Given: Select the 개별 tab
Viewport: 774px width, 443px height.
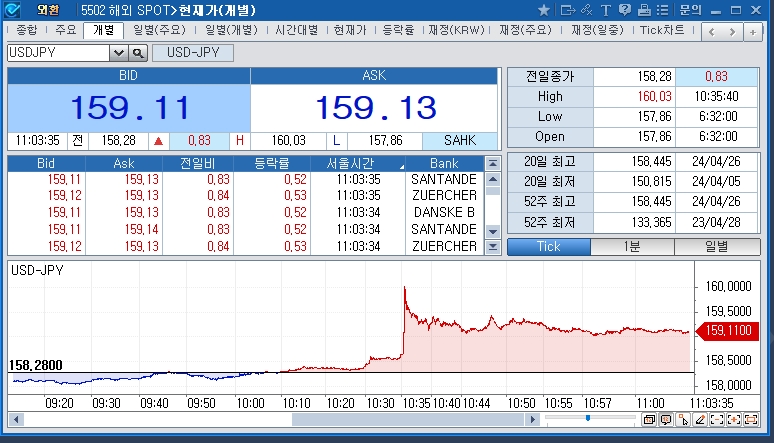Looking at the screenshot, I should pos(104,30).
